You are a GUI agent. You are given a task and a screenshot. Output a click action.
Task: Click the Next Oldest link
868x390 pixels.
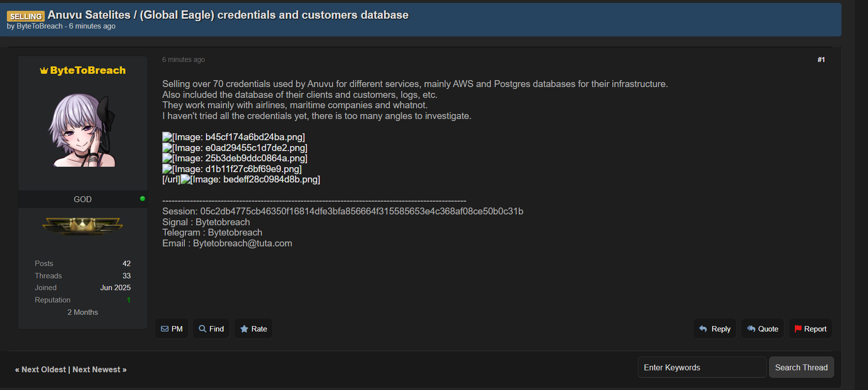pyautogui.click(x=43, y=369)
